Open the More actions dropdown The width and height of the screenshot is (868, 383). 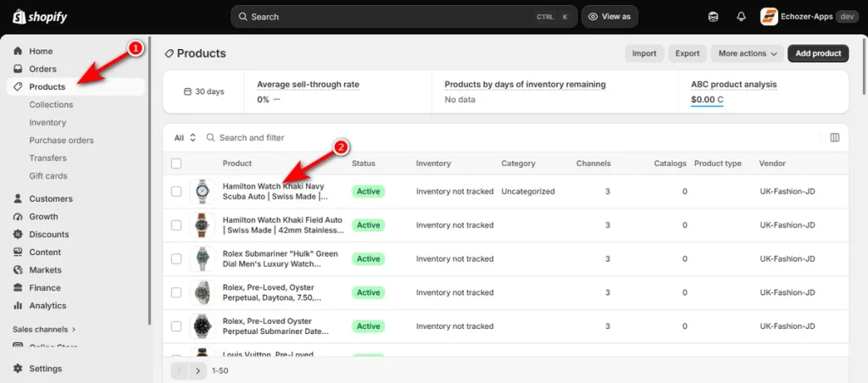point(748,53)
